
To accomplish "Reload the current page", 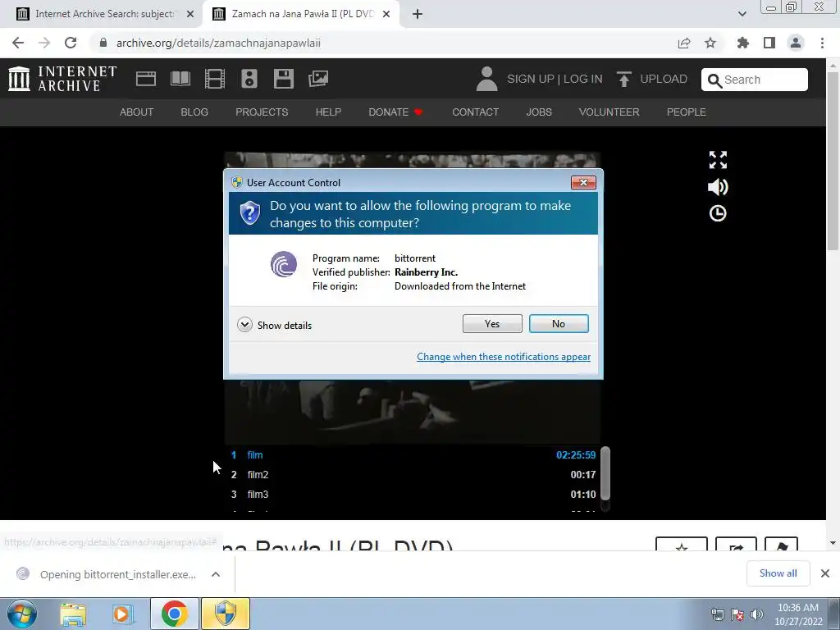I will click(x=71, y=43).
